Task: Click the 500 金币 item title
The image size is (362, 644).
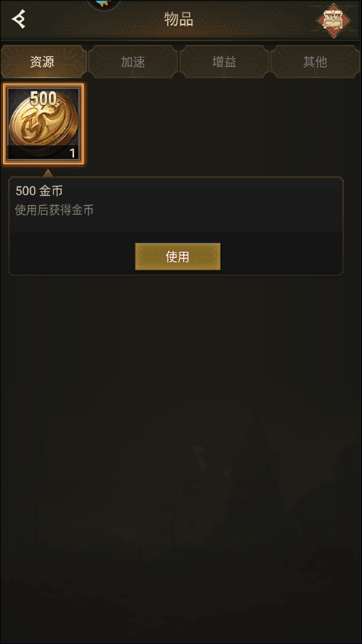Action: coord(39,191)
